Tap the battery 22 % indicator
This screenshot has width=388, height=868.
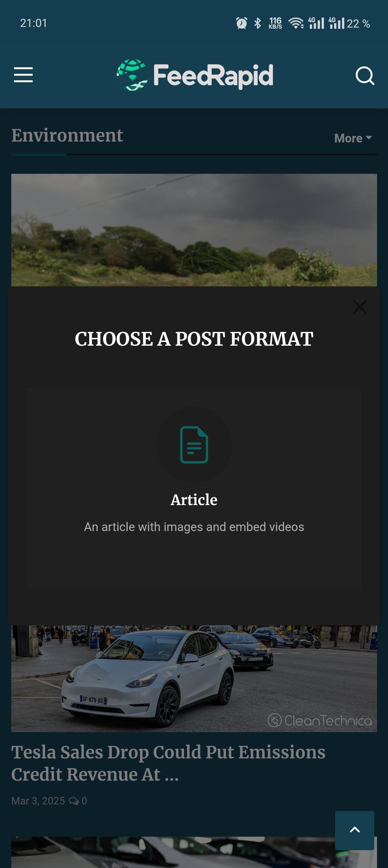[x=358, y=23]
